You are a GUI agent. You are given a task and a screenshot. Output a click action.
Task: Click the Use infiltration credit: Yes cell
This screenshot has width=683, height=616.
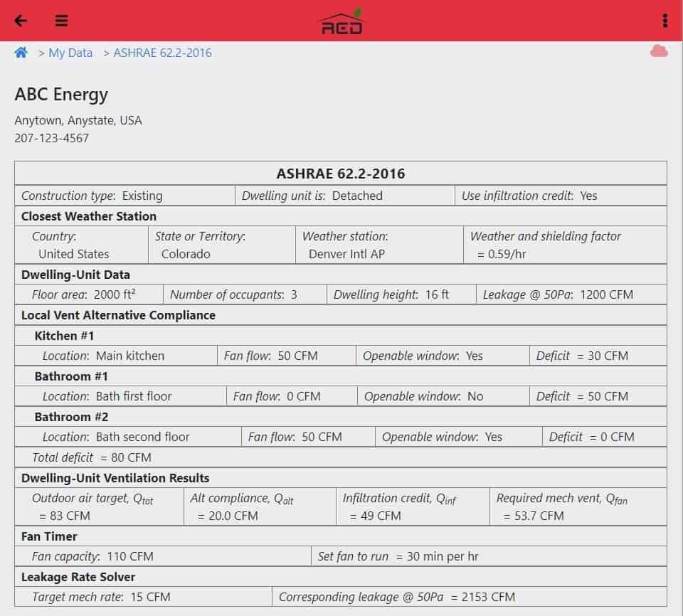(x=561, y=196)
